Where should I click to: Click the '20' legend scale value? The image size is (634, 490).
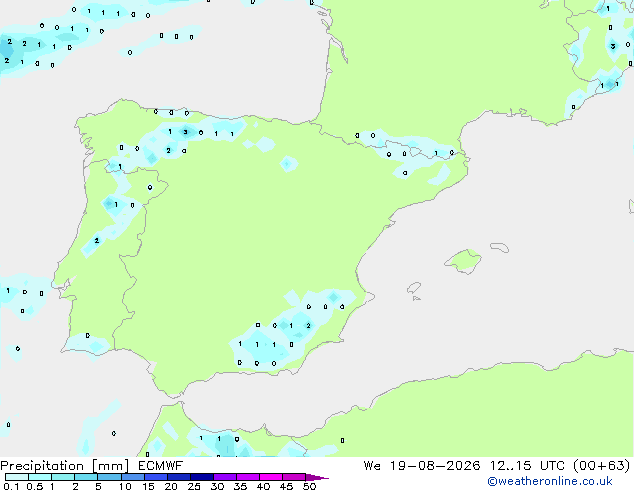click(171, 486)
